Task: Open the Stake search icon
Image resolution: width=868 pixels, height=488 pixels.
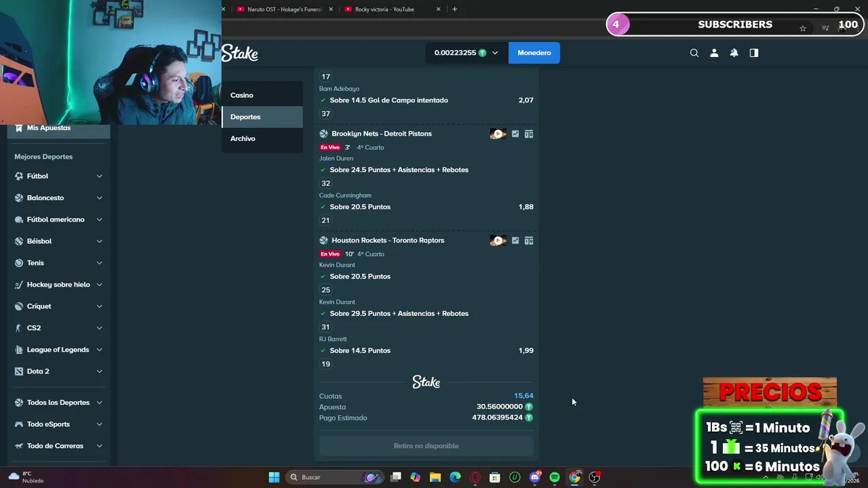Action: 694,53
